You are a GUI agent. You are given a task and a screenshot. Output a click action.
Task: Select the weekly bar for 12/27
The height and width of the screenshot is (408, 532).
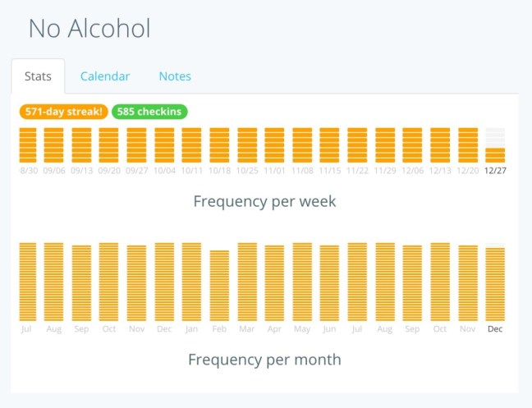click(495, 154)
